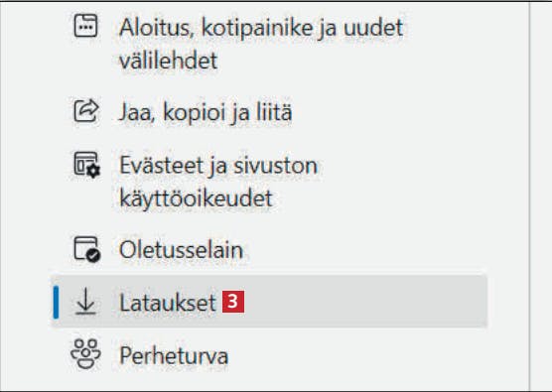The image size is (552, 392).
Task: Click the Aloitus, kotipainike tab window icon
Action: [x=85, y=26]
